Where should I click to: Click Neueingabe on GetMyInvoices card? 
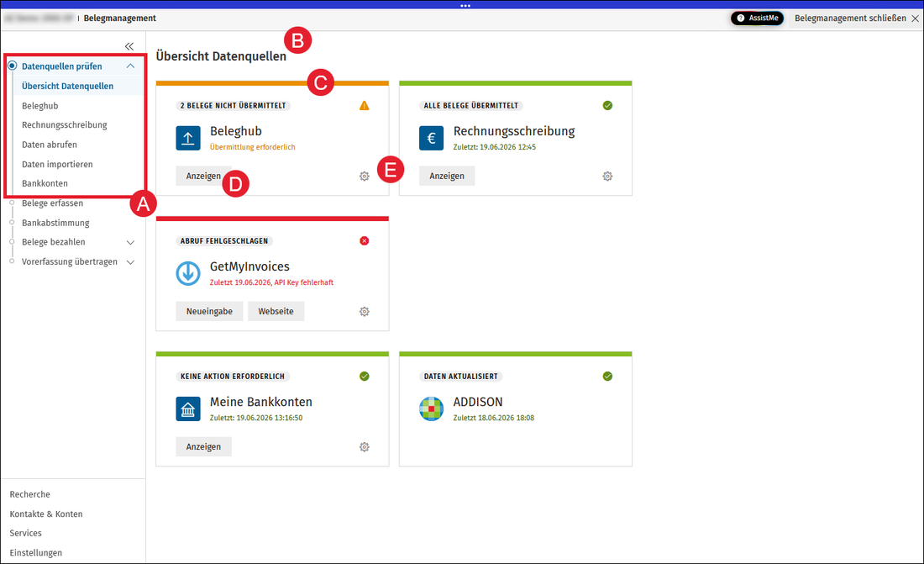point(209,312)
